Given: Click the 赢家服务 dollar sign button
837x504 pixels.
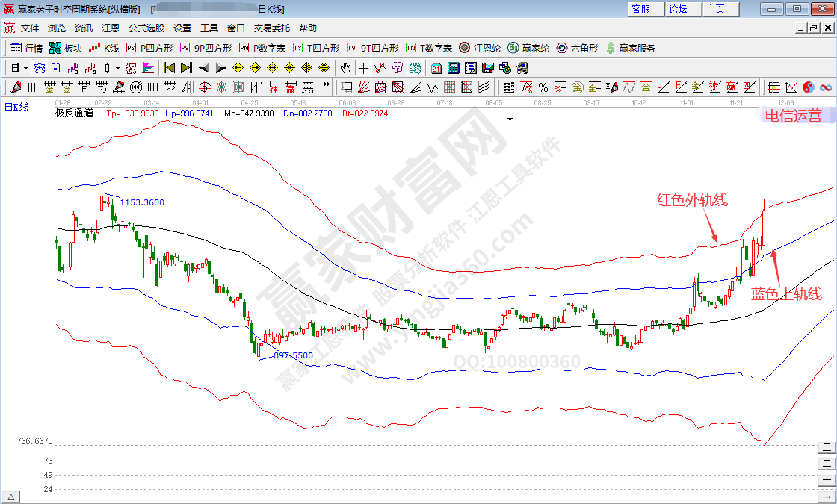Looking at the screenshot, I should (630, 48).
